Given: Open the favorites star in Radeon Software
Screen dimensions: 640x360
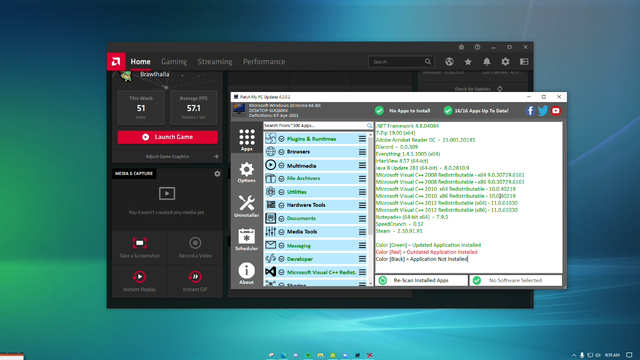Looking at the screenshot, I should coord(468,62).
